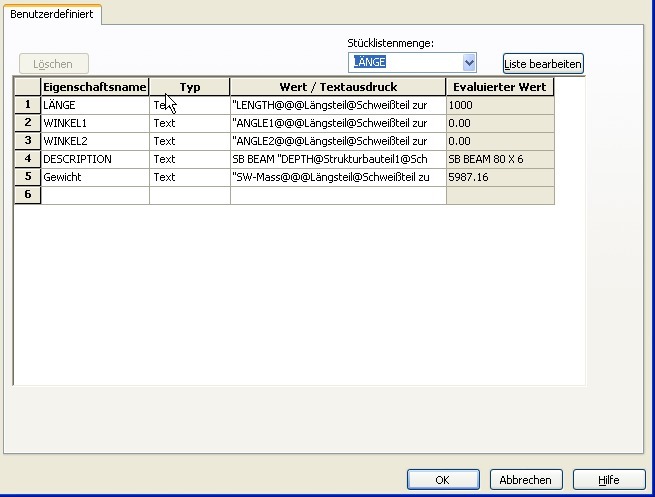Open Typ cell for the Gewicht row
Screen dimensions: 655x497
tap(190, 177)
